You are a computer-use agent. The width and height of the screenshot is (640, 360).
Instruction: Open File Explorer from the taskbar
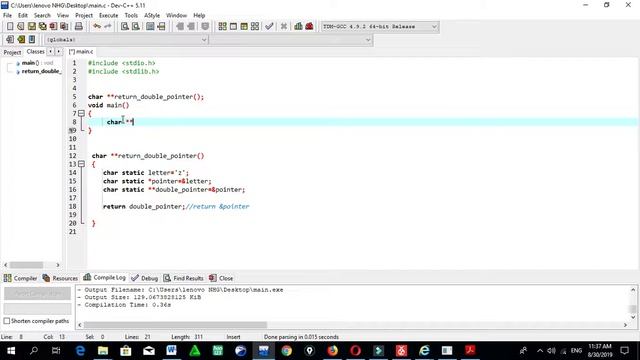pyautogui.click(x=103, y=351)
